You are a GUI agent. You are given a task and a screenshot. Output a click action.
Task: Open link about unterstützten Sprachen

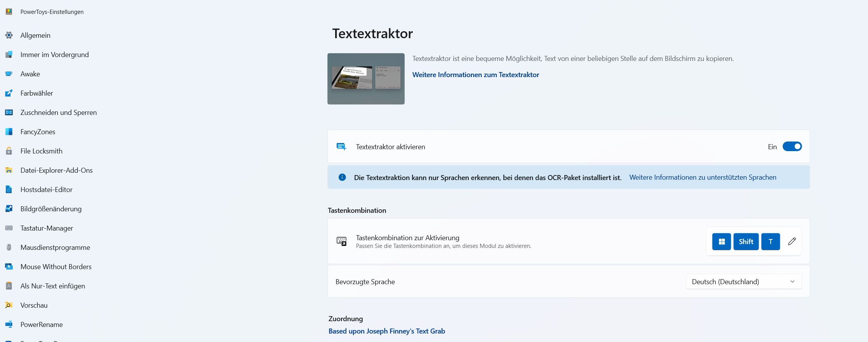click(703, 177)
